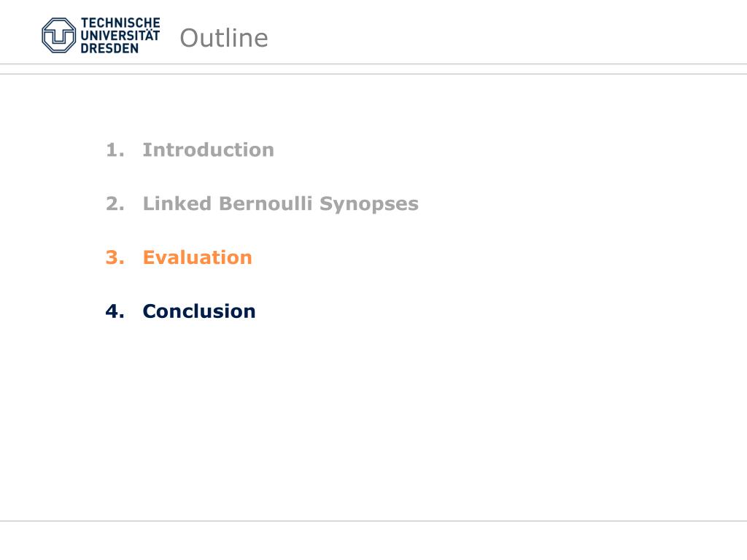Click the upper header divider line
Image resolution: width=747 pixels, height=560 pixels.
pyautogui.click(x=373, y=64)
